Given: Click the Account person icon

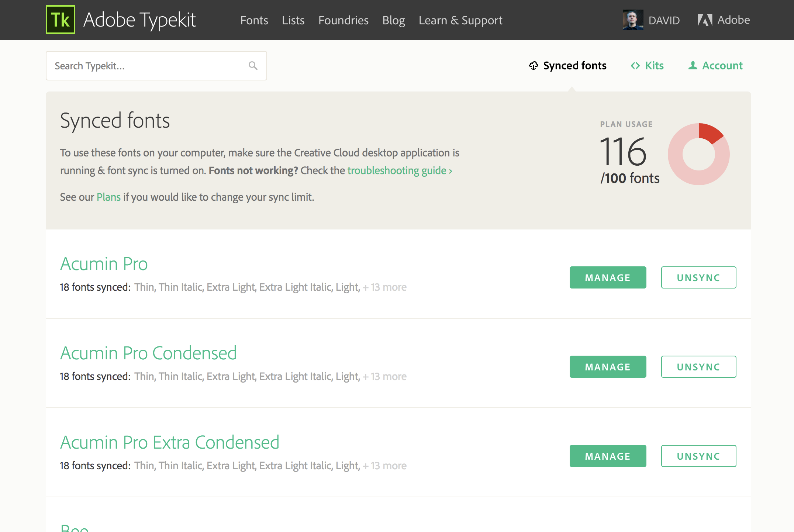Looking at the screenshot, I should (693, 65).
